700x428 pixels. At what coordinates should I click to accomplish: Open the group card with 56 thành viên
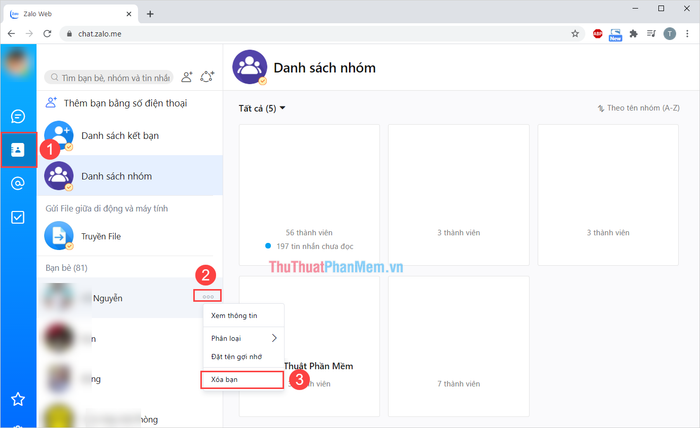click(309, 195)
